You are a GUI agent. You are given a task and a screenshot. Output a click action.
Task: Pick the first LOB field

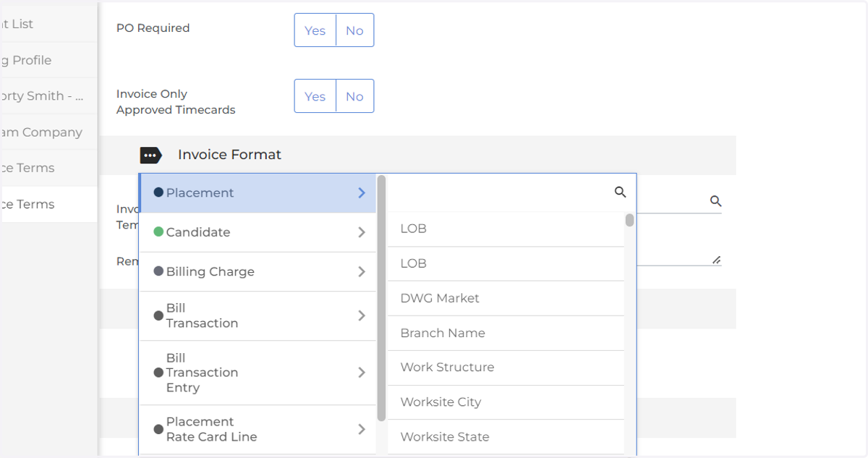point(506,229)
